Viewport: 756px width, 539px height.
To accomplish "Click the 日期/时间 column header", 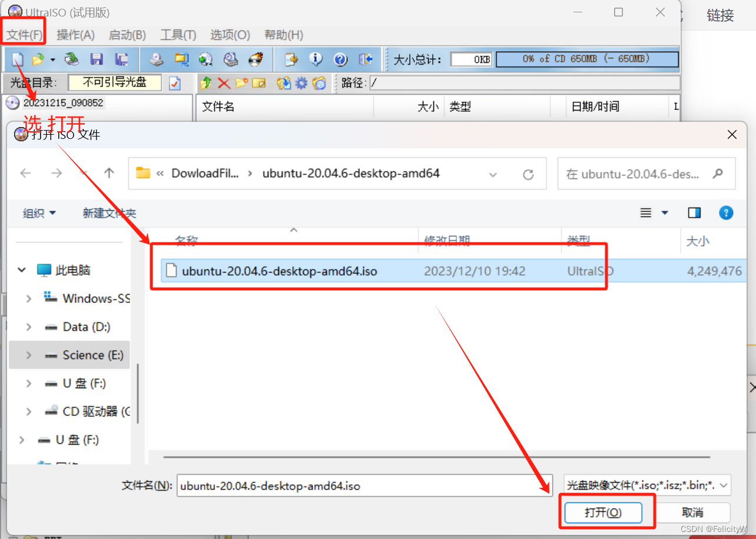I will coord(618,107).
